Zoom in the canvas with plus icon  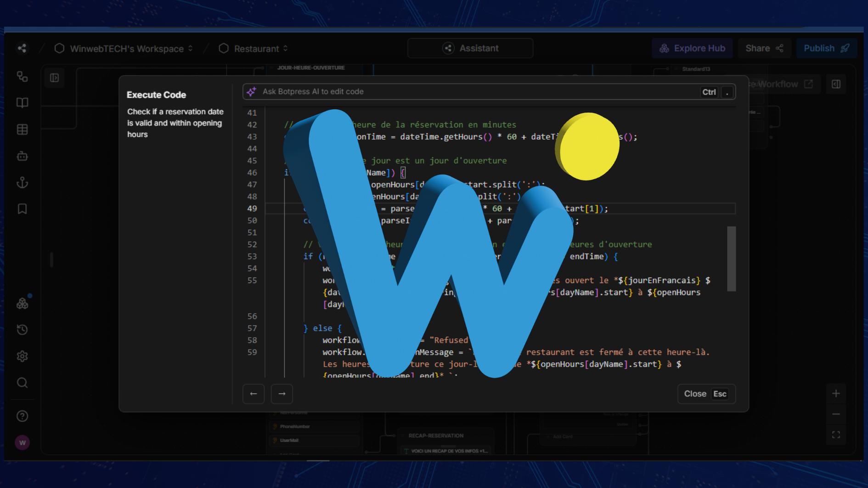[x=836, y=393]
